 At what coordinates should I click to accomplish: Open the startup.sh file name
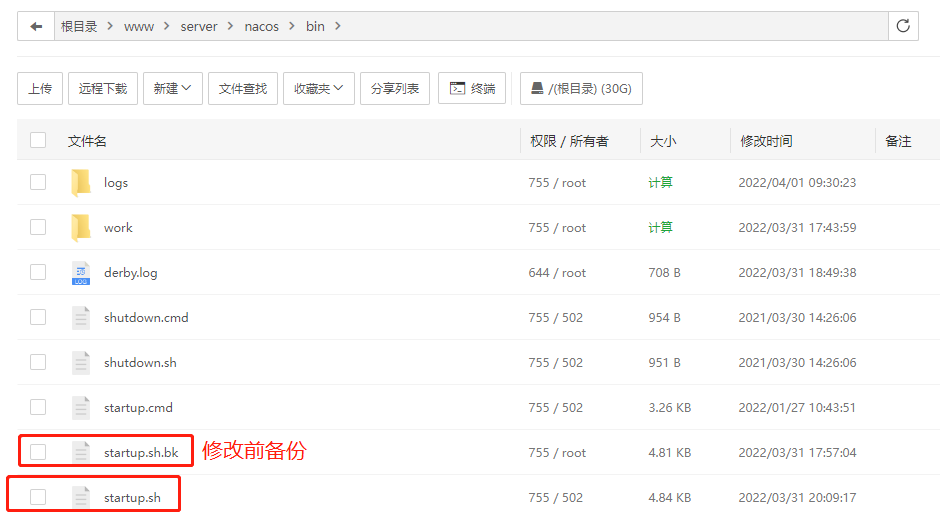(x=132, y=497)
